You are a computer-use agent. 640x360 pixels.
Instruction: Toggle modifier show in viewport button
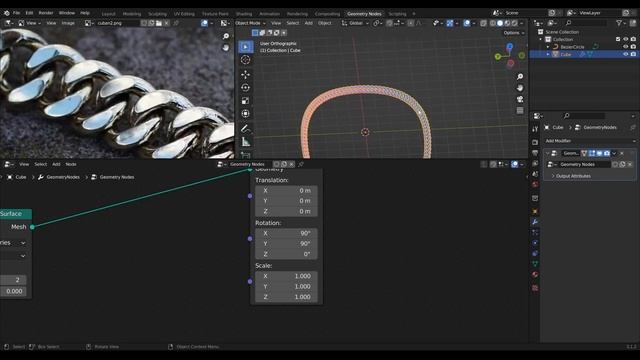599,153
